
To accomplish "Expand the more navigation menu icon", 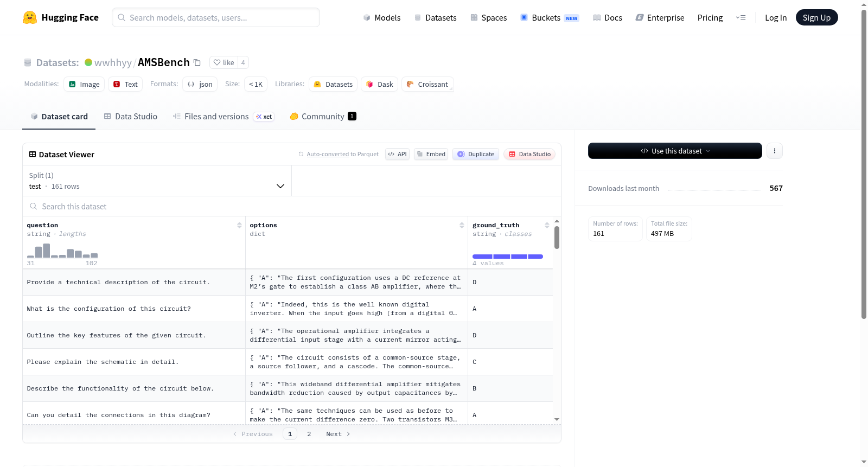I will [x=741, y=17].
